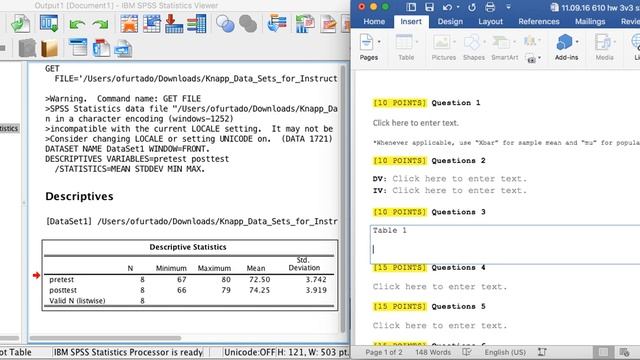The height and width of the screenshot is (360, 640).
Task: Click the Recall recent dialogs icon in SPSS
Action: click(49, 24)
